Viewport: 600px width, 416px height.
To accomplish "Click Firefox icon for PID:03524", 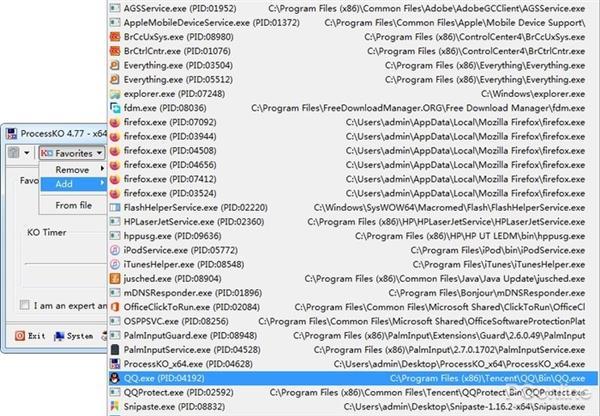I will click(x=115, y=193).
